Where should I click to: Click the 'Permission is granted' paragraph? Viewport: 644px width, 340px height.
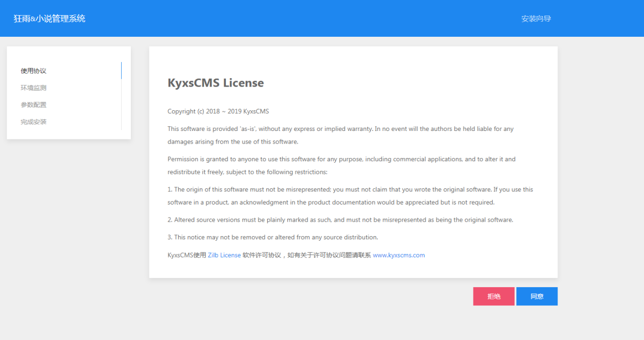click(341, 165)
